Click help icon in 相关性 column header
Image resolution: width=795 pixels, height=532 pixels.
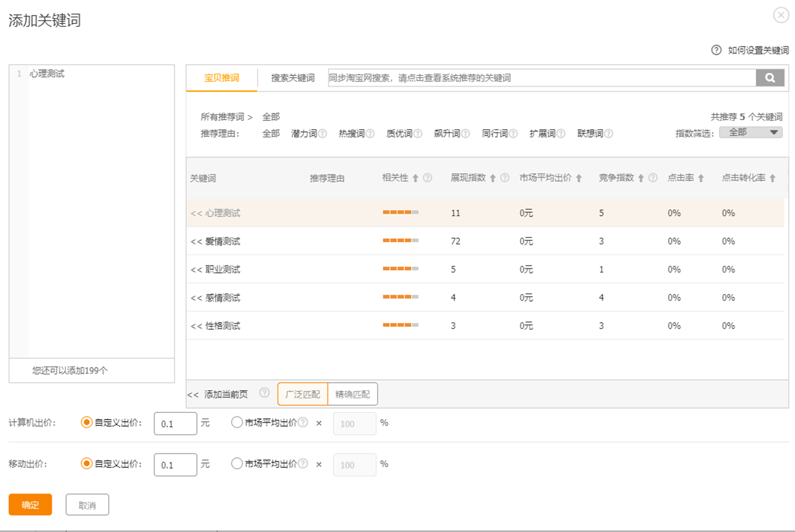click(x=427, y=178)
